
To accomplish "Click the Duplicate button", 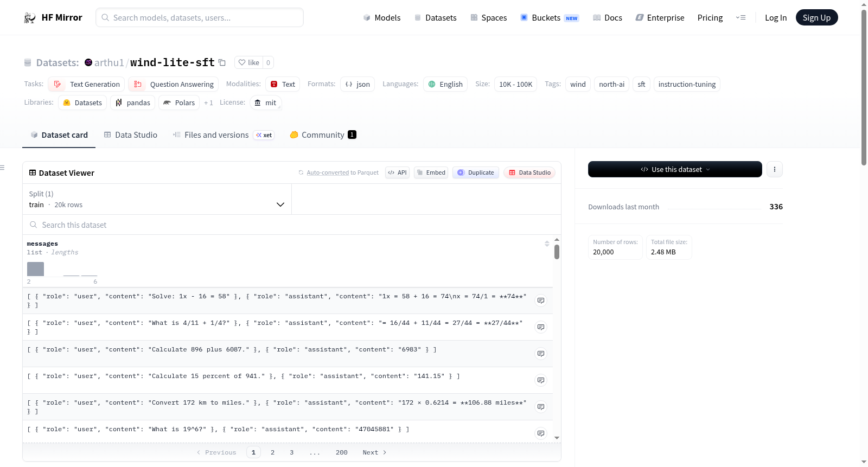I will pyautogui.click(x=476, y=172).
